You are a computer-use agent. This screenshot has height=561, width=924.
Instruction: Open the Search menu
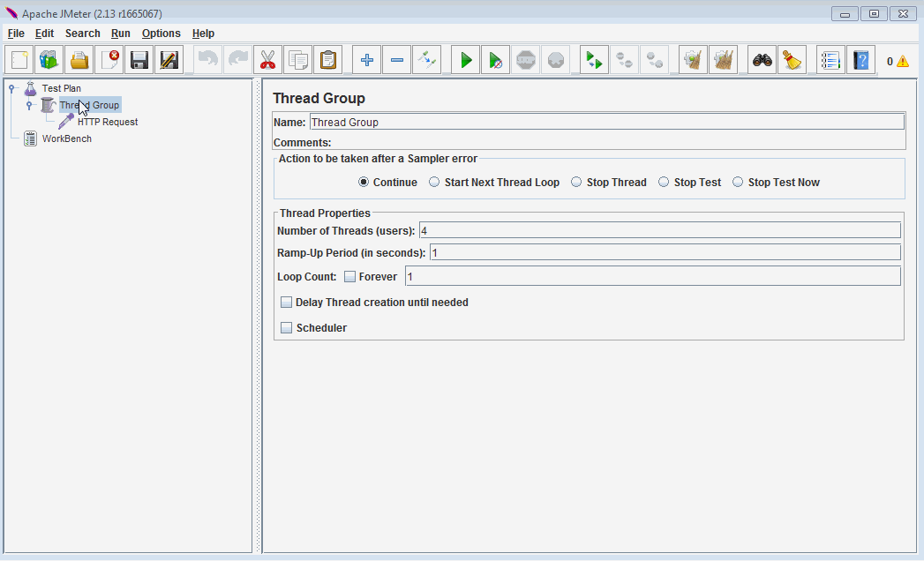tap(82, 33)
